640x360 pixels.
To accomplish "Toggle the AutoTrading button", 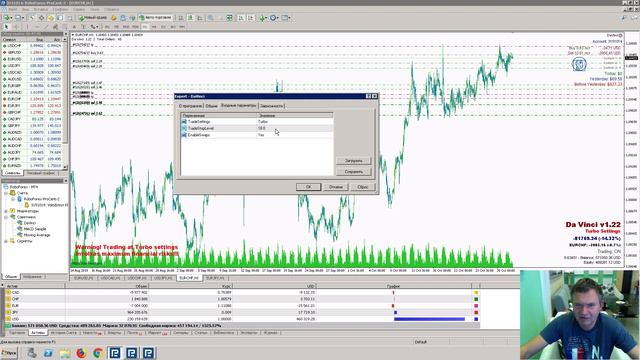I will pos(156,18).
